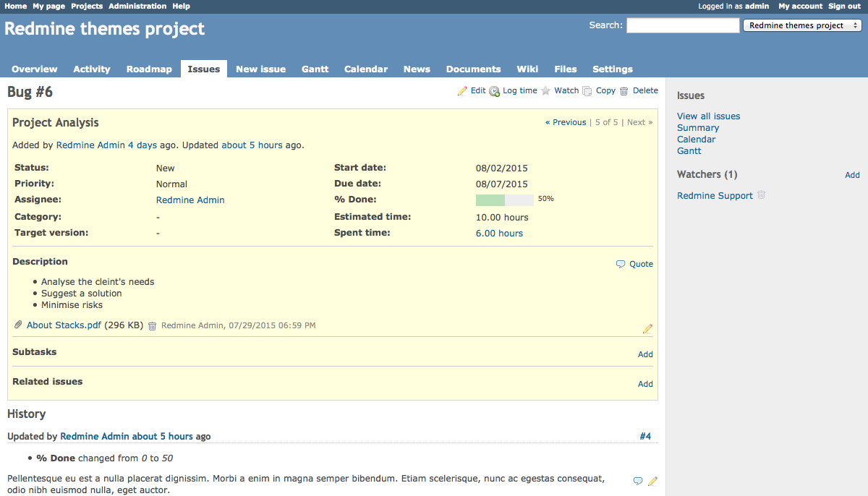Open Log time via the clock icon
The width and height of the screenshot is (868, 496).
point(495,91)
